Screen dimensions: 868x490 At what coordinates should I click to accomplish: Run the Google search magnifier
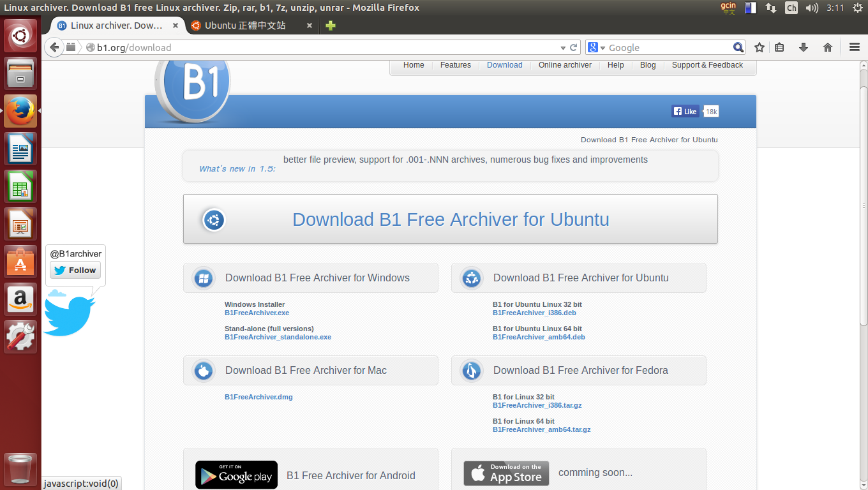pos(738,47)
